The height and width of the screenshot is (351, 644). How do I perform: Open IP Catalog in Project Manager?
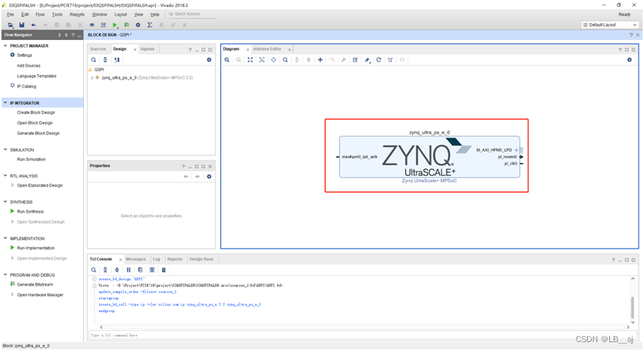[x=26, y=86]
